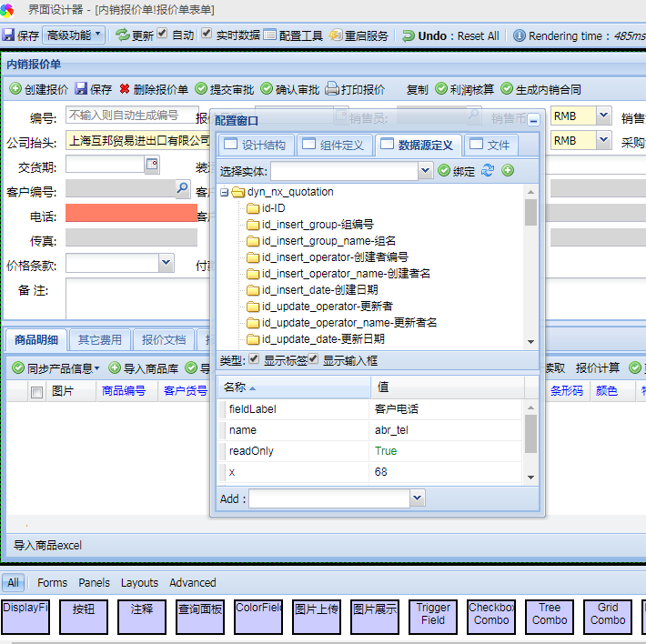Click the 打印报价 printer icon

coord(333,89)
